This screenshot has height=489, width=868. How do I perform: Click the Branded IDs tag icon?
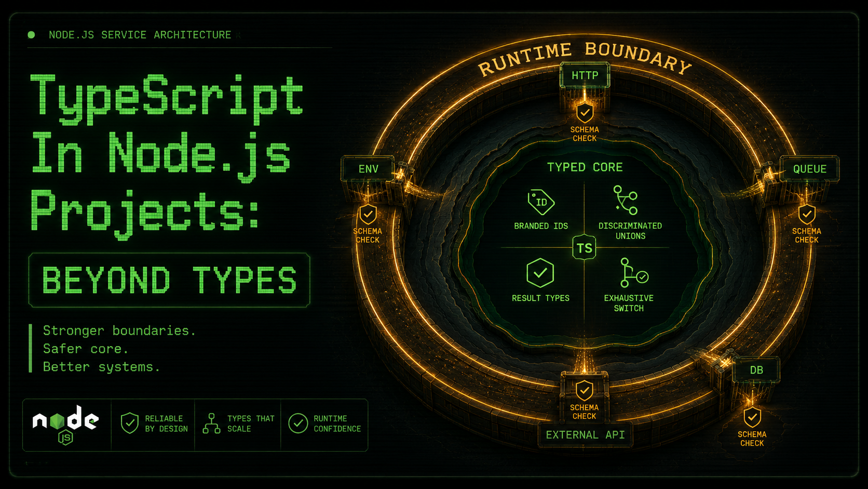pos(541,202)
